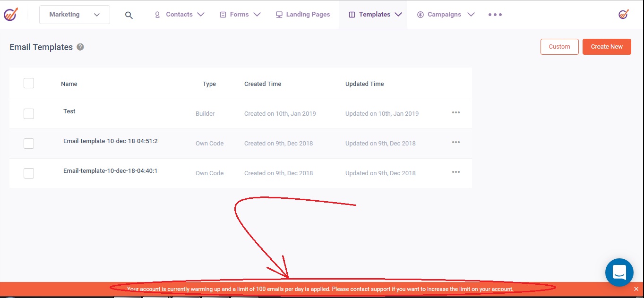Viewport: 644px width, 298px height.
Task: Go to Landing Pages tab
Action: click(x=303, y=15)
